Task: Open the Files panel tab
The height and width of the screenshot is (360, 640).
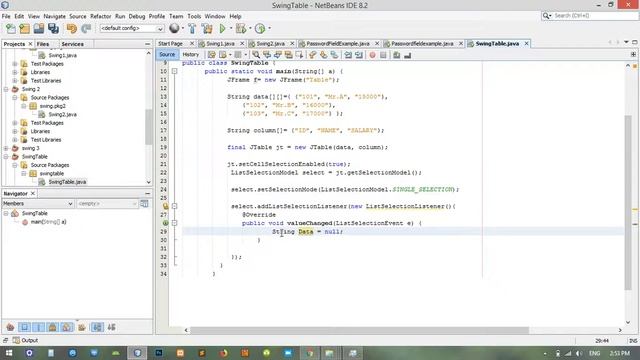Action: 43,44
